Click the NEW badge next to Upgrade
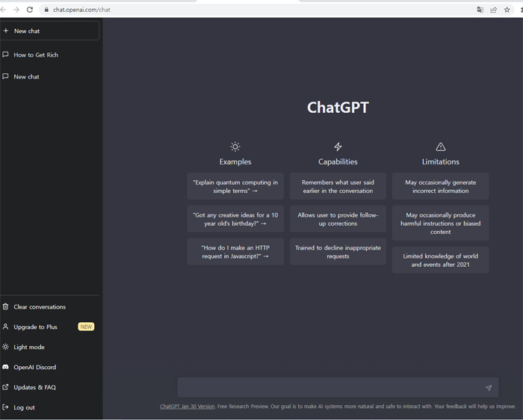The image size is (523, 420). pos(86,327)
